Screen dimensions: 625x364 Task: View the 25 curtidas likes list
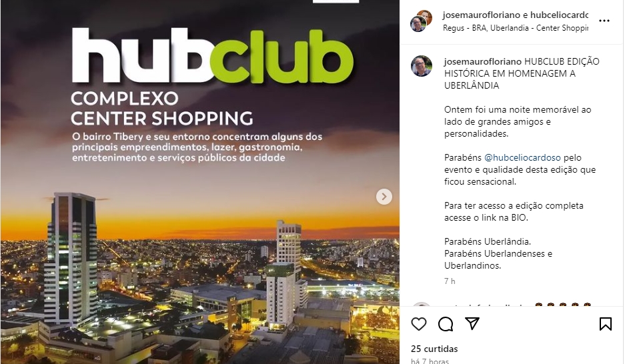point(434,349)
